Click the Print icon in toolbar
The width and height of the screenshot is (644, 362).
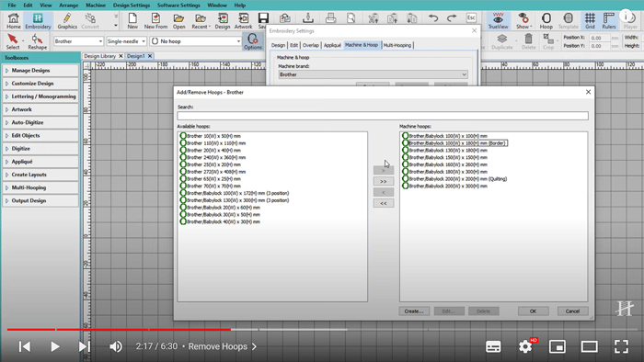[x=330, y=18]
